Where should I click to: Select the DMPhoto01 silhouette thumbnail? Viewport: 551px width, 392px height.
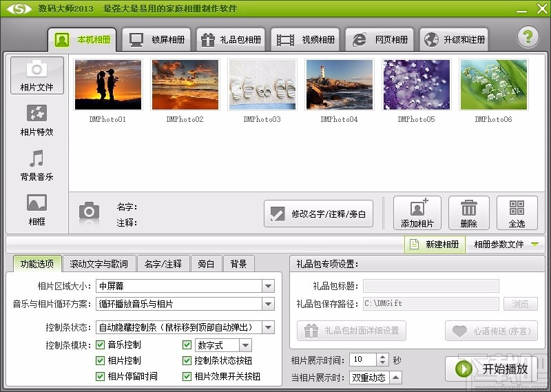[x=108, y=85]
